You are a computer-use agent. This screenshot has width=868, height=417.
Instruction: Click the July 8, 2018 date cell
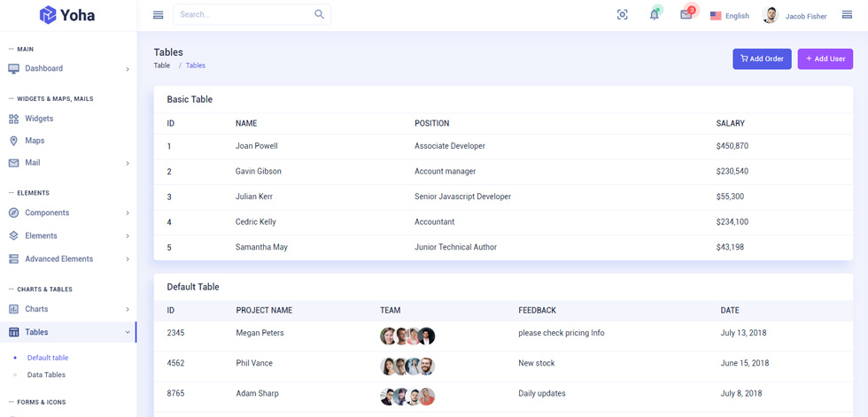pos(741,394)
